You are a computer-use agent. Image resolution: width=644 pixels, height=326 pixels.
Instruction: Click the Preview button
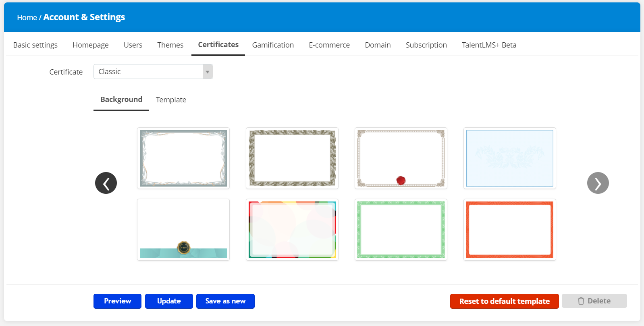117,301
